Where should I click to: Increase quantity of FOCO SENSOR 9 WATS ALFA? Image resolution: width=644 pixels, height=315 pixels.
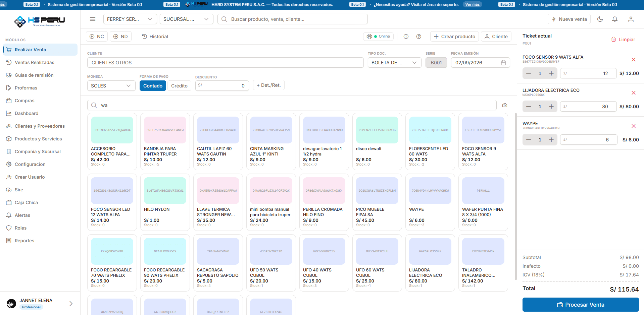point(551,73)
